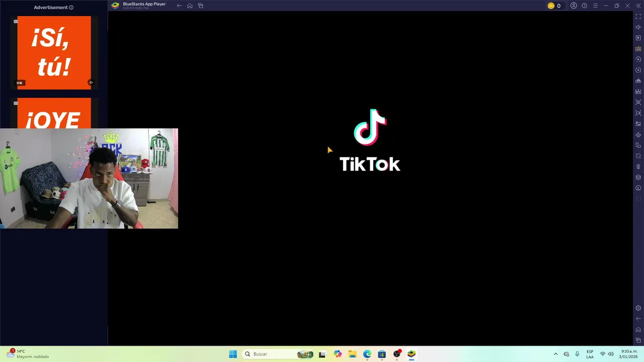Start screen recording with the record icon

click(x=638, y=113)
